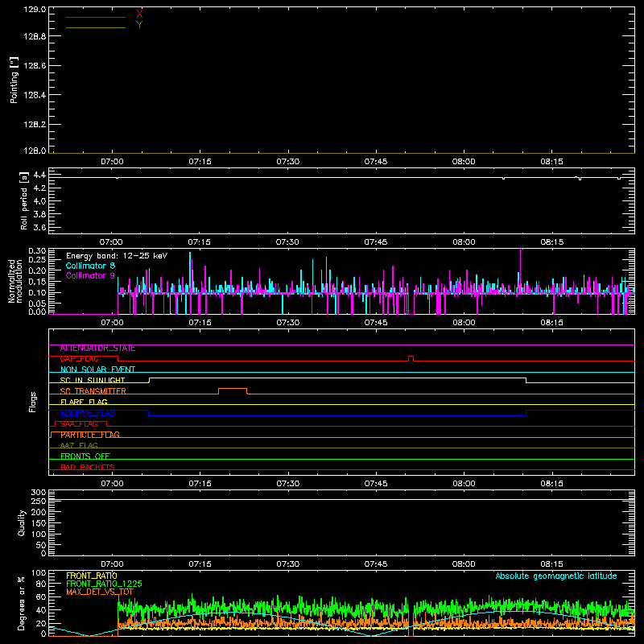Select the olive Y legend line sample
The width and height of the screenshot is (644, 644).
[x=96, y=27]
